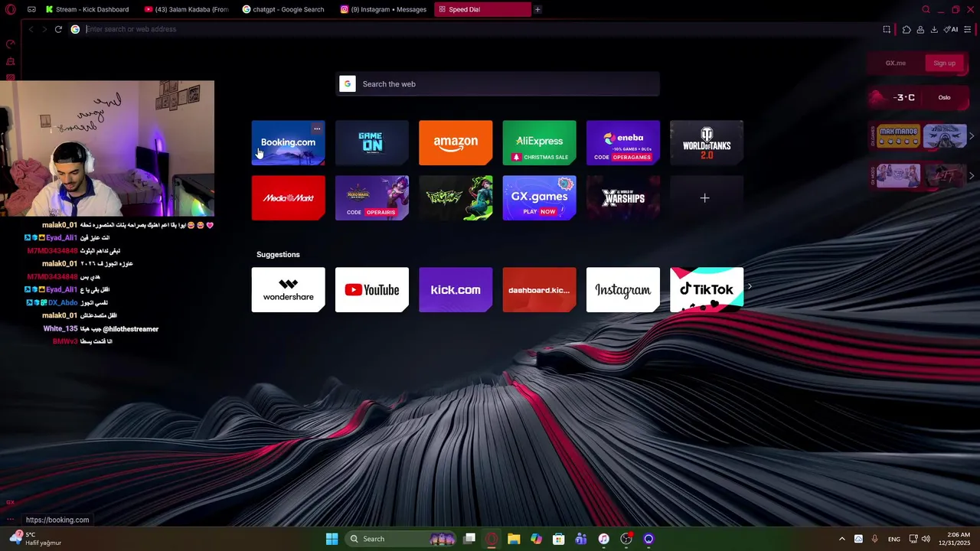Open World of Warships tile
This screenshot has width=980, height=551.
pos(623,198)
